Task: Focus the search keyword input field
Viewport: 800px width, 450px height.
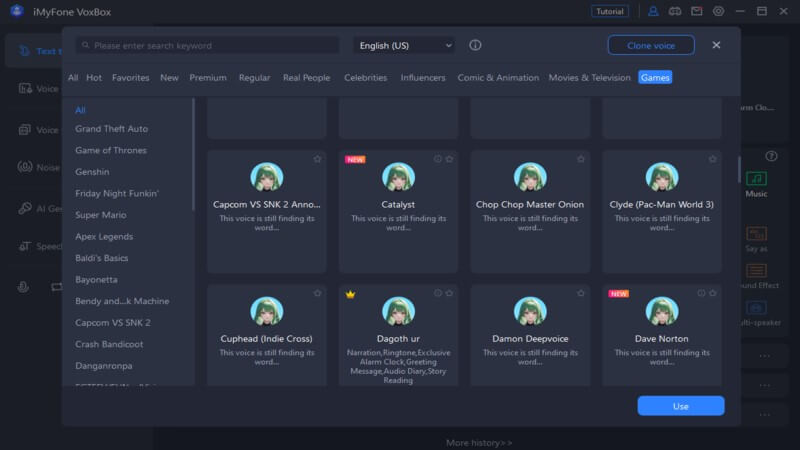Action: pos(208,45)
